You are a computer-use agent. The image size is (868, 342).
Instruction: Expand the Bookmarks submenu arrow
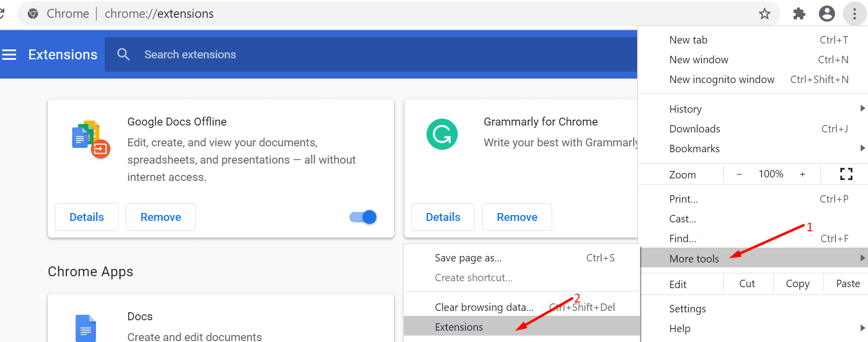862,148
